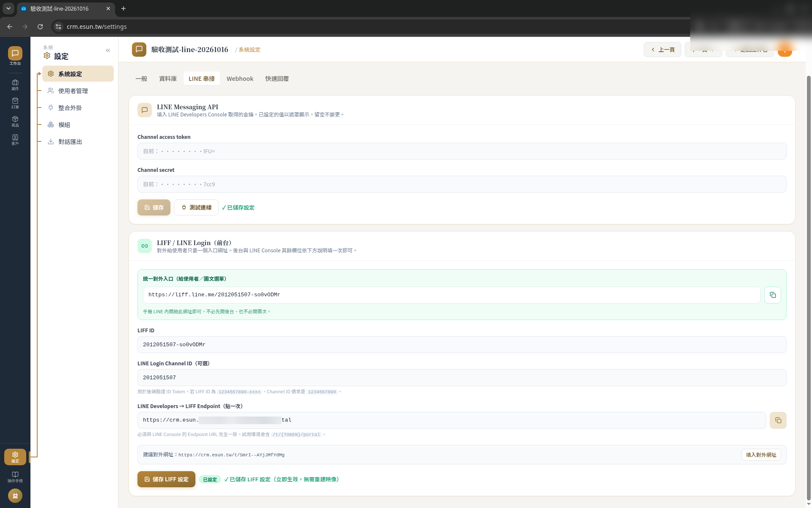The width and height of the screenshot is (812, 508).
Task: Click the 儲存 LIFF 設定 button
Action: [166, 479]
